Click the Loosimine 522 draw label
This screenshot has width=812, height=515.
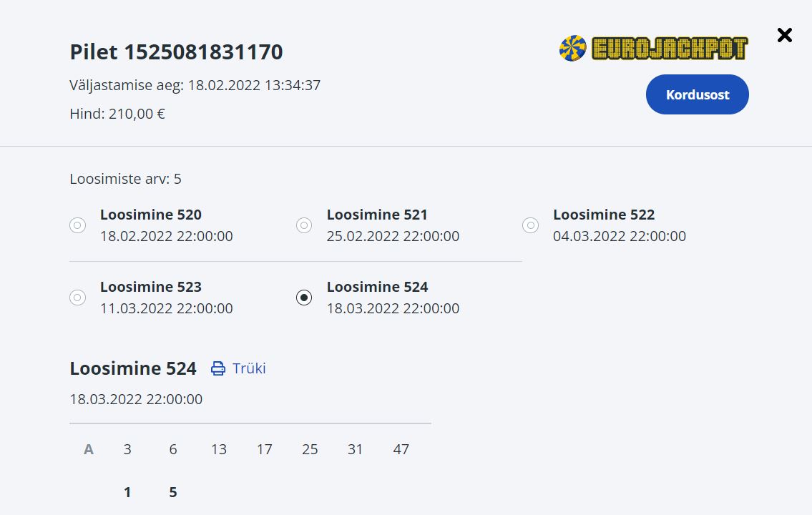tap(604, 215)
